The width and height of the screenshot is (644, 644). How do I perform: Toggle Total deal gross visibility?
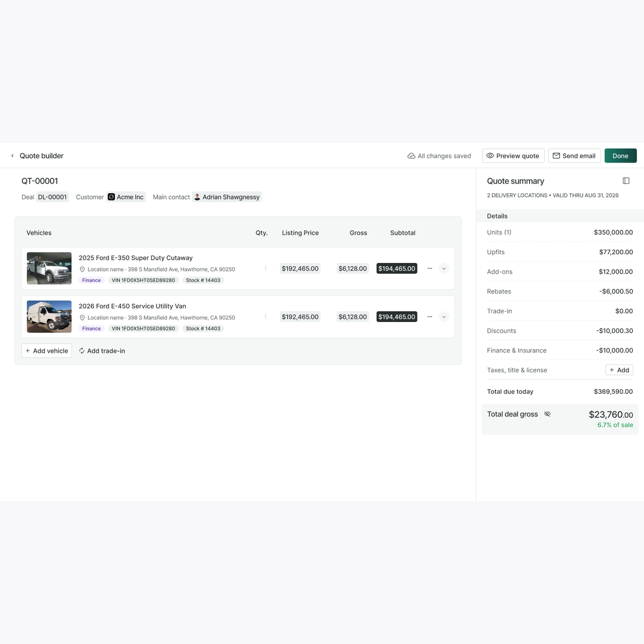547,414
